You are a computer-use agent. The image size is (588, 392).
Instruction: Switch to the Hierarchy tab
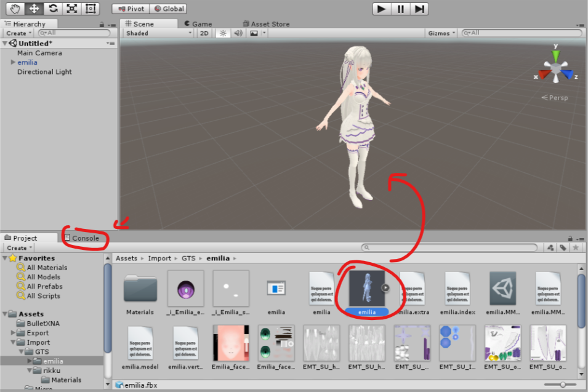pos(29,24)
